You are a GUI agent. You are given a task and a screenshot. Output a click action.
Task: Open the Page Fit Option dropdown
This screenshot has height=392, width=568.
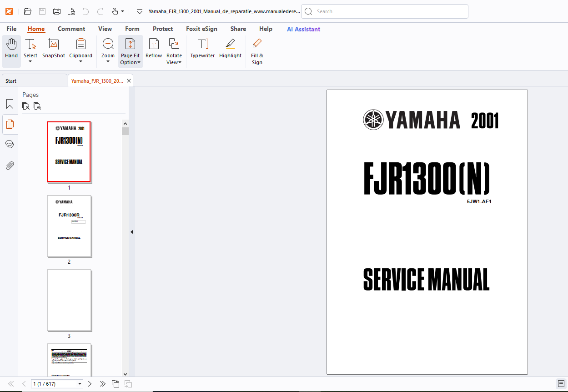click(x=130, y=51)
